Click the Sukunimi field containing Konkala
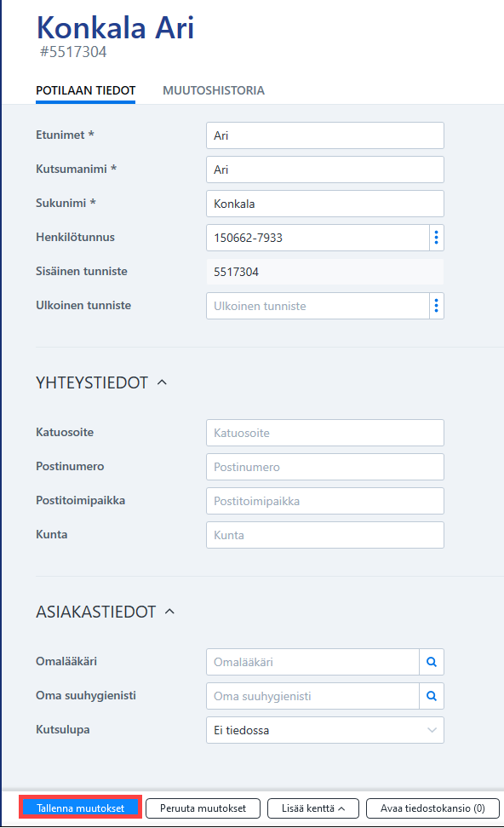 [325, 204]
